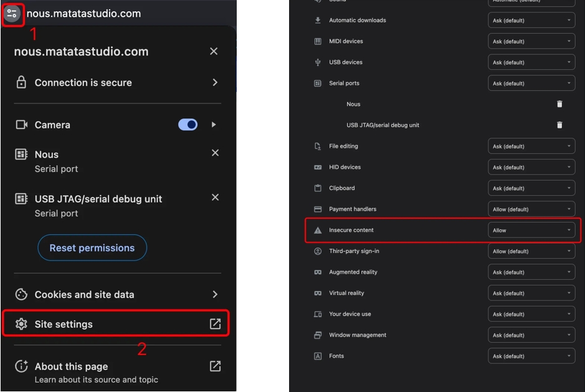Click the Payment handlers icon
The width and height of the screenshot is (585, 392).
point(318,209)
